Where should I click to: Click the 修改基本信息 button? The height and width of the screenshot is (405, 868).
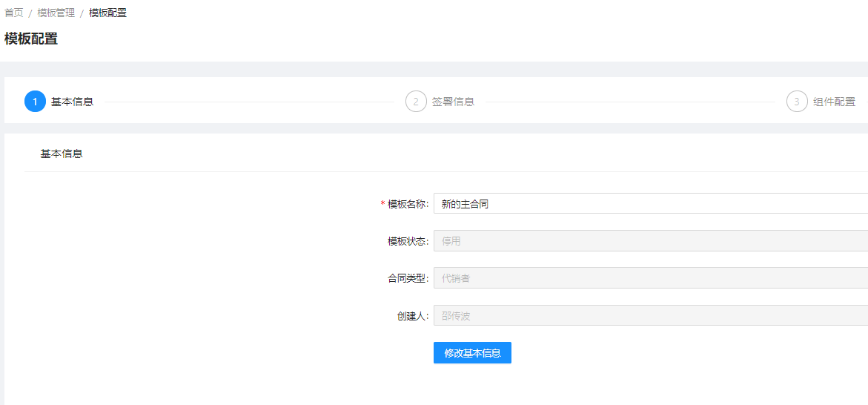[x=472, y=353]
